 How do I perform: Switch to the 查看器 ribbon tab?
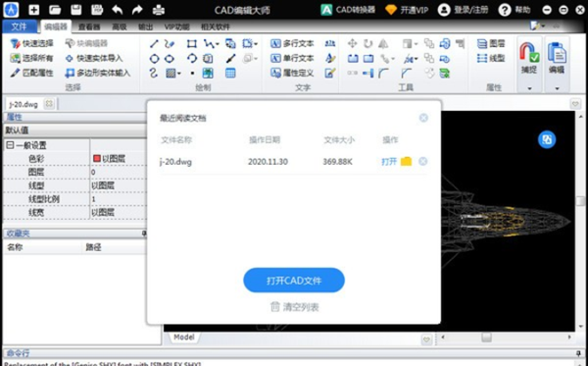(x=89, y=27)
